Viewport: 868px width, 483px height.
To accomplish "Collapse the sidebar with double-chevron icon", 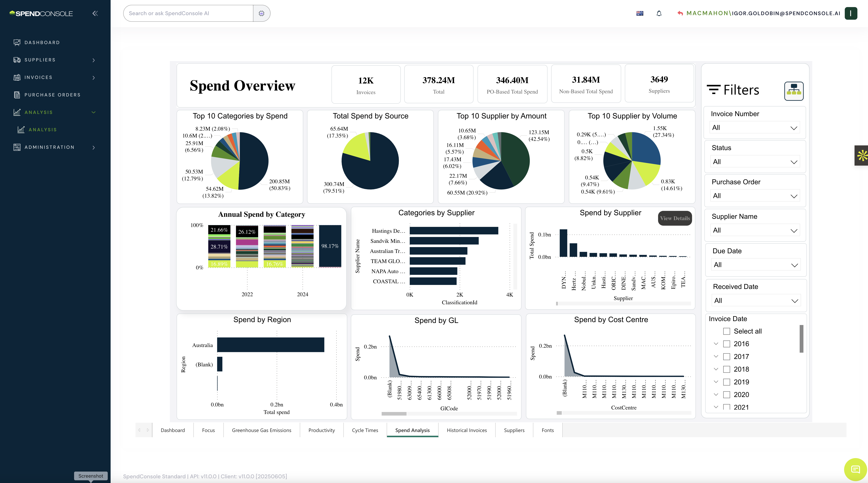I will click(x=95, y=13).
